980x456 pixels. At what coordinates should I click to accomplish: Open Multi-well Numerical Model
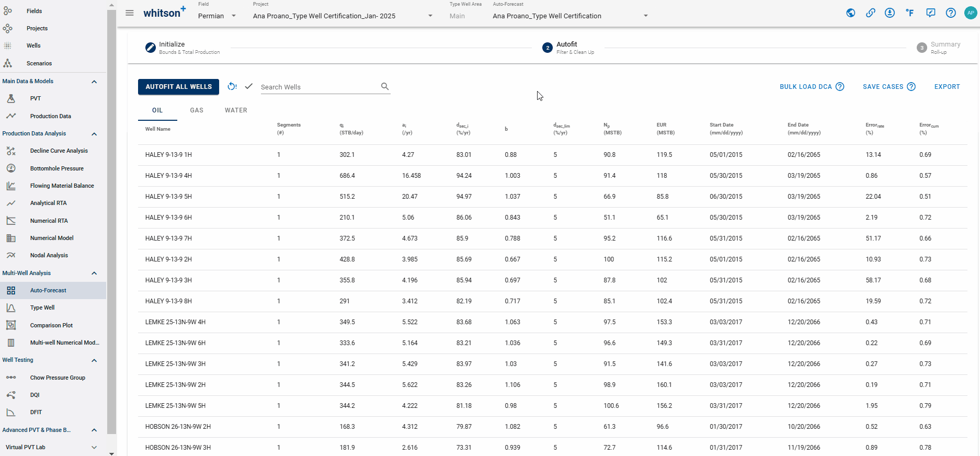point(52,343)
